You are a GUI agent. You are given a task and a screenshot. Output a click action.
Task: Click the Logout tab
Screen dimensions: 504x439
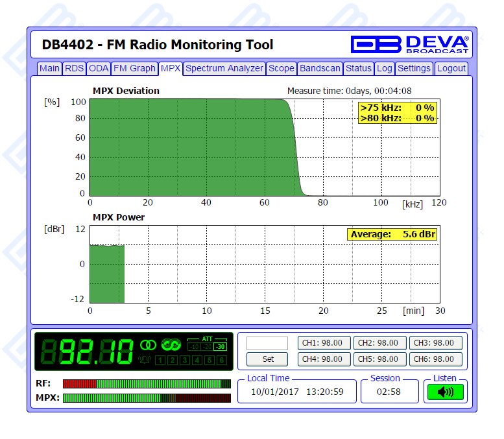[451, 68]
